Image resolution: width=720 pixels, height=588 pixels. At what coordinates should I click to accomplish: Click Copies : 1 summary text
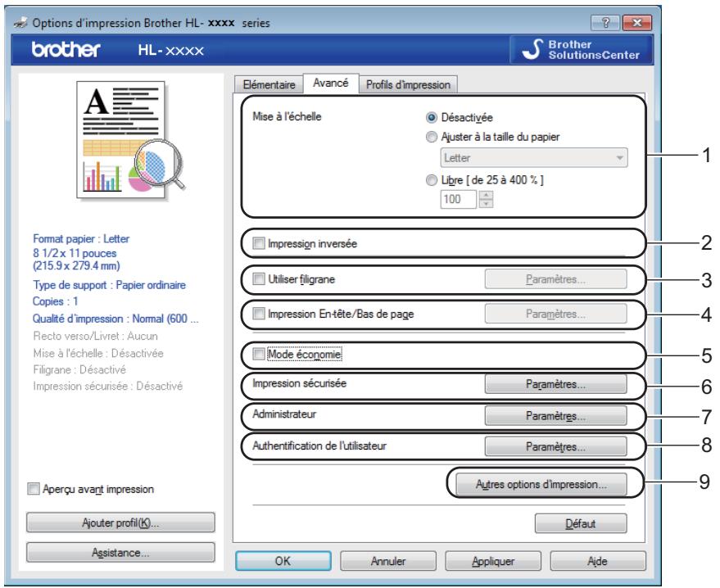point(56,301)
